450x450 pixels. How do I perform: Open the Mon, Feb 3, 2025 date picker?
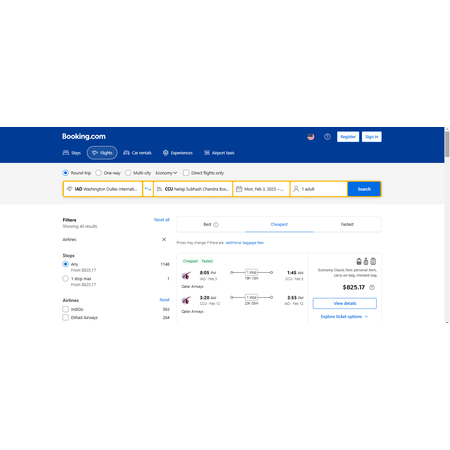(x=261, y=189)
